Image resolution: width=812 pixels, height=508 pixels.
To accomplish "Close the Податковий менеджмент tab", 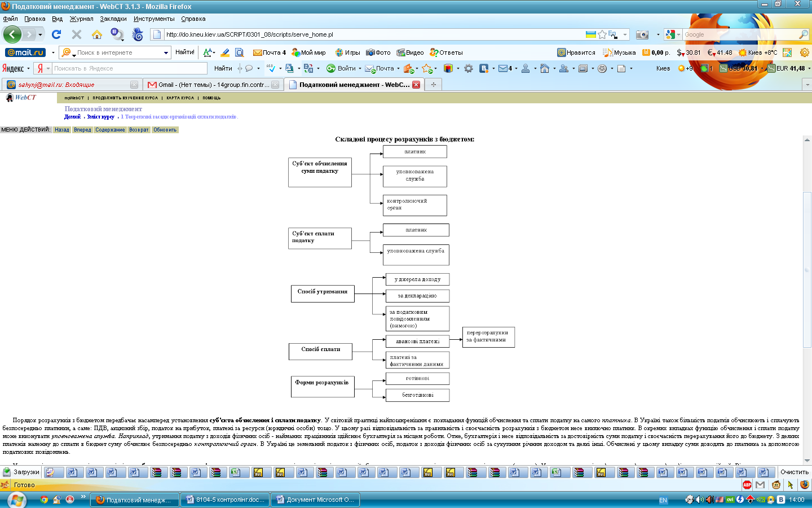I will (416, 85).
